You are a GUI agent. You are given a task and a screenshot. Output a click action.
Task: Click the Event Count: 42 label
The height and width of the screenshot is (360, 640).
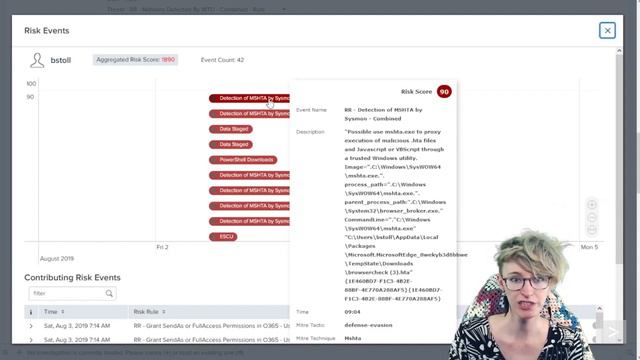pyautogui.click(x=222, y=60)
